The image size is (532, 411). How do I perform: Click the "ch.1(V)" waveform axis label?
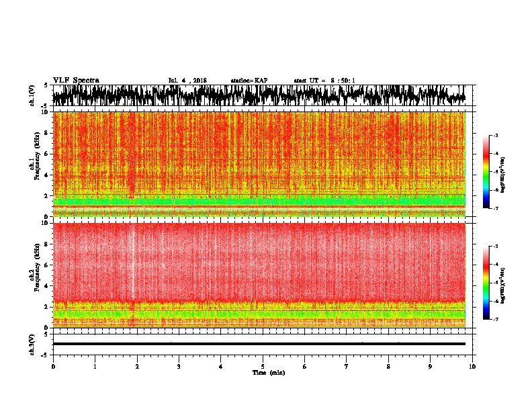coord(32,95)
